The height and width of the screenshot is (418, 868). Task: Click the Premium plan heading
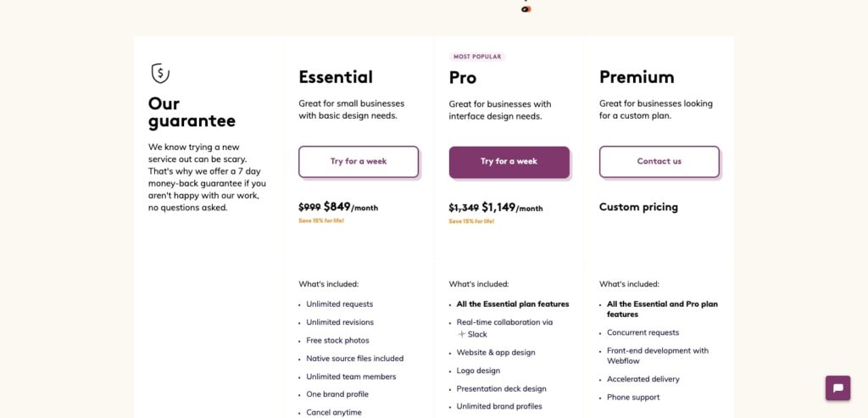pyautogui.click(x=637, y=77)
